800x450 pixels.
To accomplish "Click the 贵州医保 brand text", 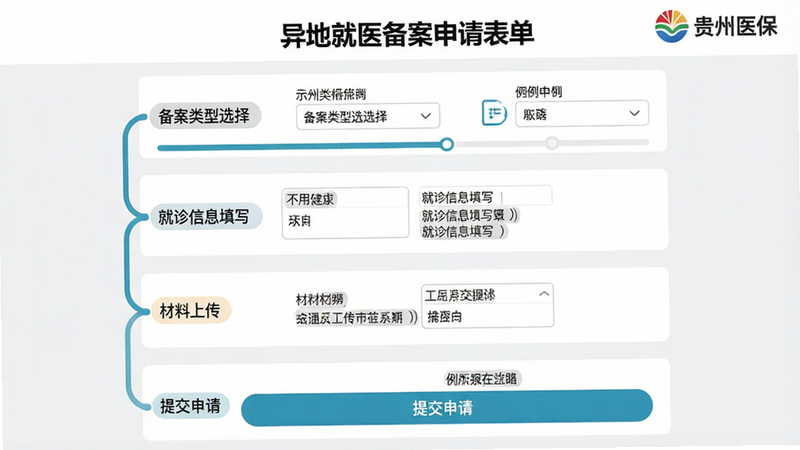I will [735, 26].
